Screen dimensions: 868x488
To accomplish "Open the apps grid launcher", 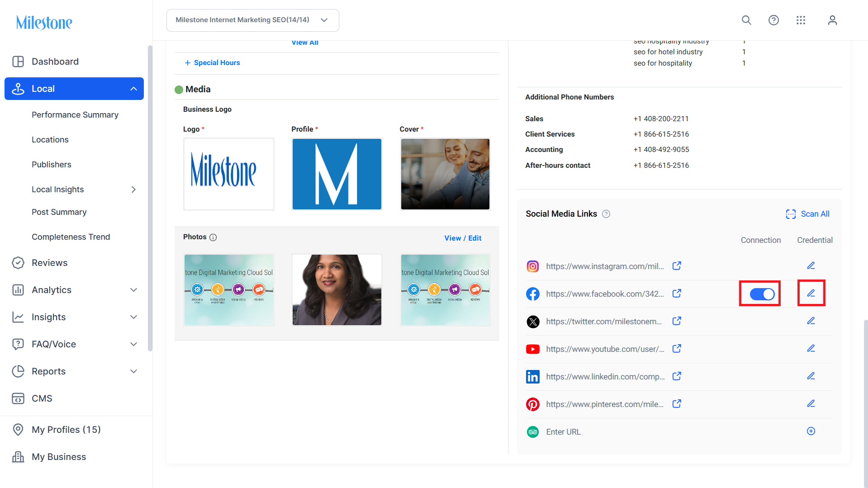I will click(x=801, y=20).
